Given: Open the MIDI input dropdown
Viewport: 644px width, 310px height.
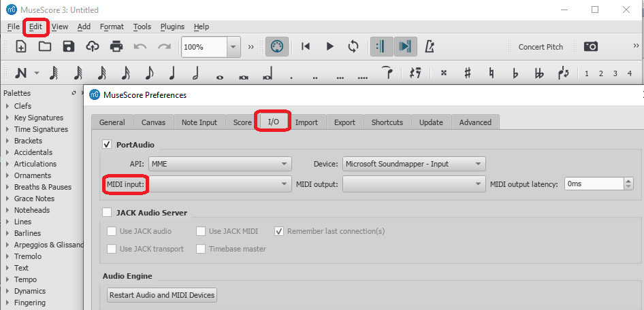Looking at the screenshot, I should pos(220,184).
